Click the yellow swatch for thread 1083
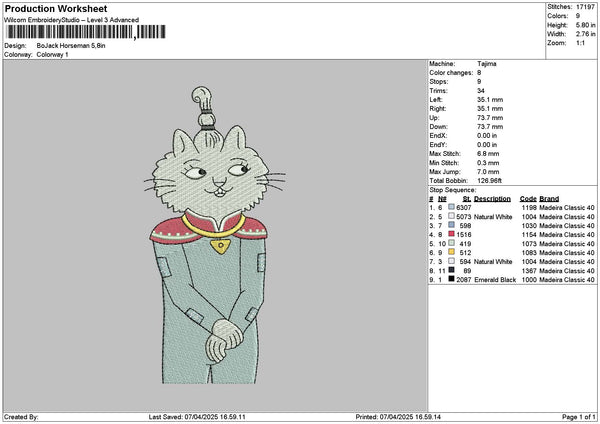This screenshot has width=600, height=424. pyautogui.click(x=452, y=252)
